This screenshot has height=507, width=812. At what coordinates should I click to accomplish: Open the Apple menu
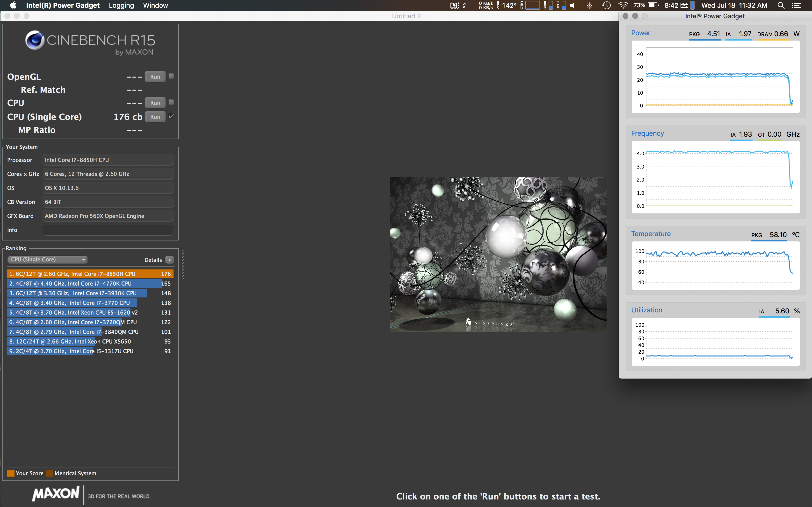point(13,5)
